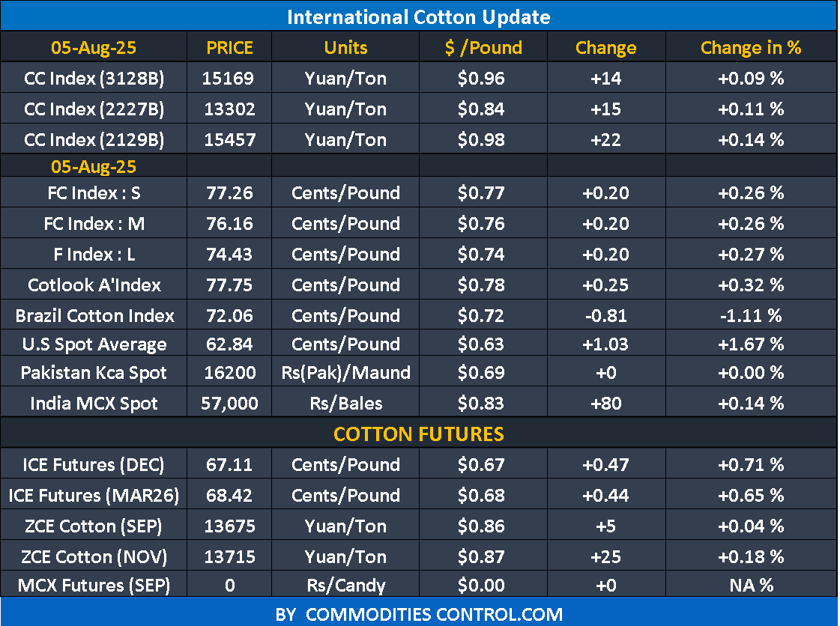The image size is (840, 626).
Task: Select the PRICE column header
Action: tap(229, 48)
